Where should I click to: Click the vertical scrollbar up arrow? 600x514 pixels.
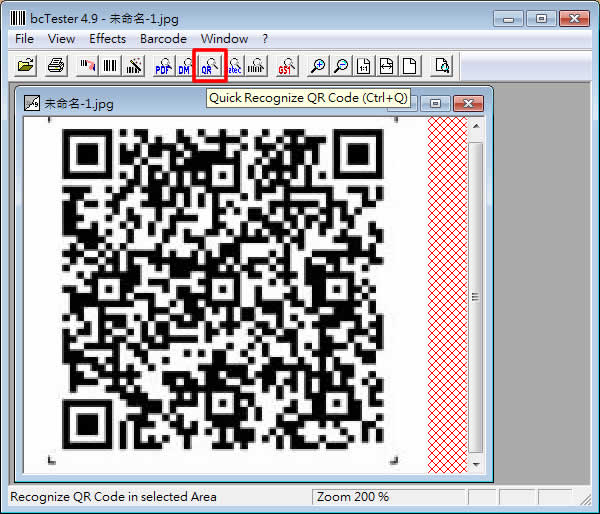pyautogui.click(x=476, y=126)
